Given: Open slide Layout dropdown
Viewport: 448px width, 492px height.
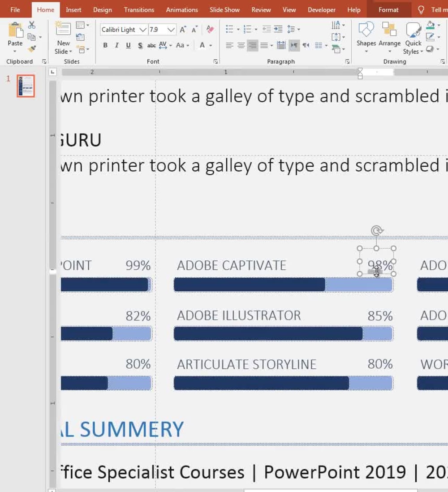Looking at the screenshot, I should [82, 25].
